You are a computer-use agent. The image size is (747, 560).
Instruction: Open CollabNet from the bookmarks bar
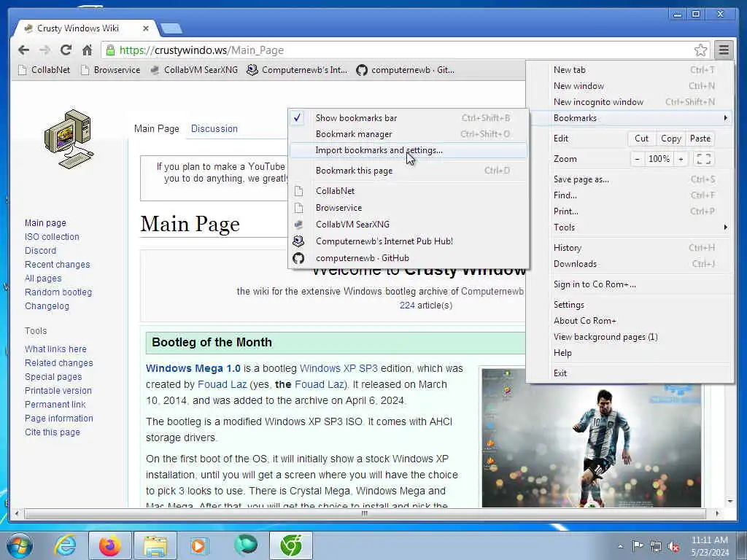pyautogui.click(x=44, y=70)
